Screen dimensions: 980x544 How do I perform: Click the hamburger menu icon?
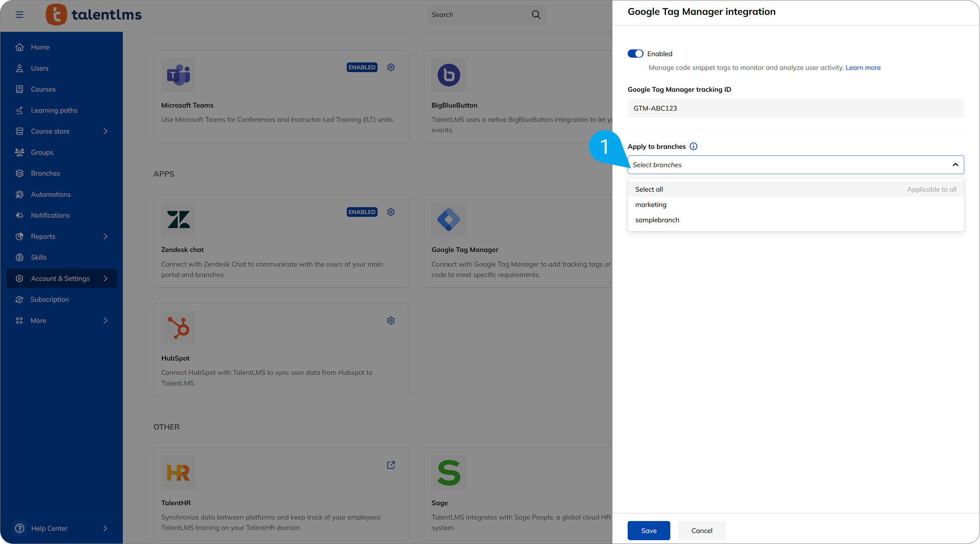coord(20,14)
